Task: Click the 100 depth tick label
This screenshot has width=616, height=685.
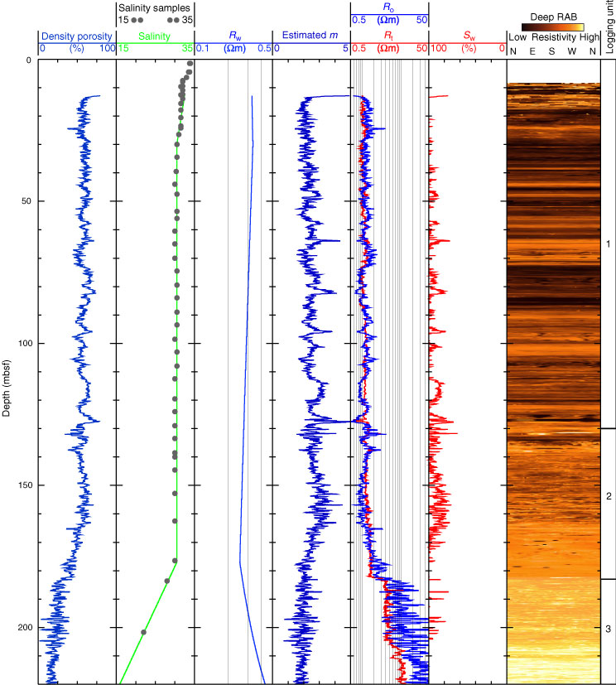Action: pyautogui.click(x=21, y=344)
